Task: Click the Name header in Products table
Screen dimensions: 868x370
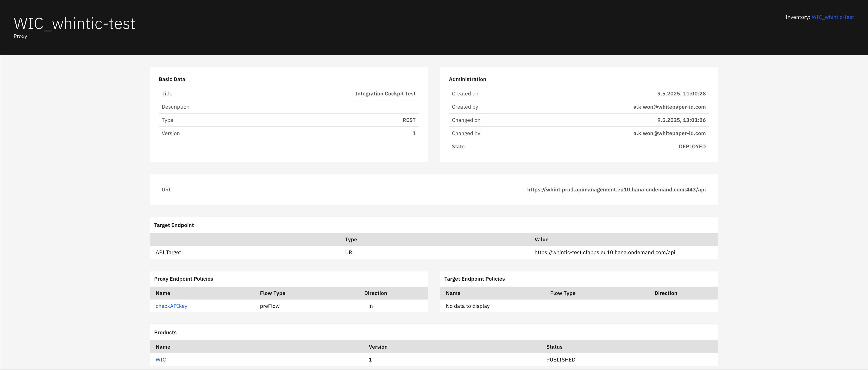Action: (x=163, y=347)
